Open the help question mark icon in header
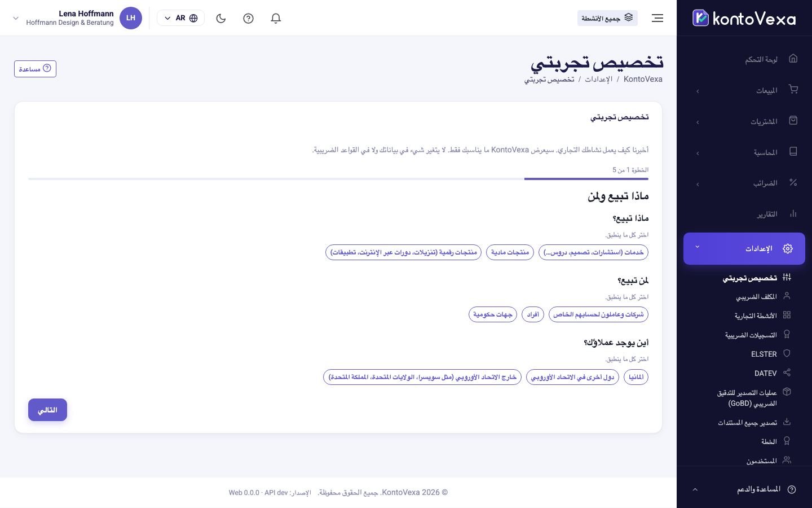Image resolution: width=812 pixels, height=508 pixels. click(248, 18)
